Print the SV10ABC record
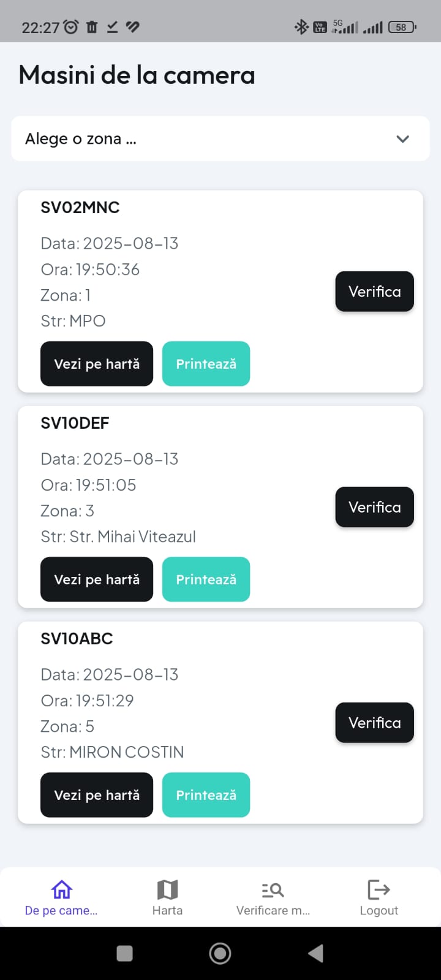 [206, 795]
